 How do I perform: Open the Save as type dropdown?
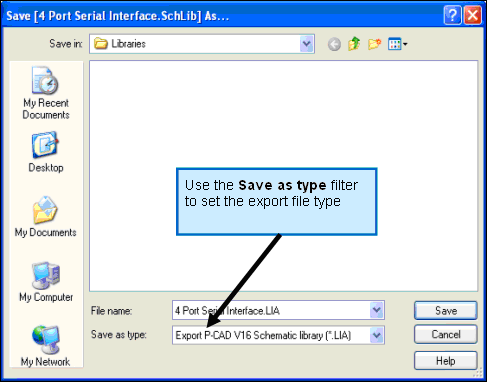click(x=377, y=335)
